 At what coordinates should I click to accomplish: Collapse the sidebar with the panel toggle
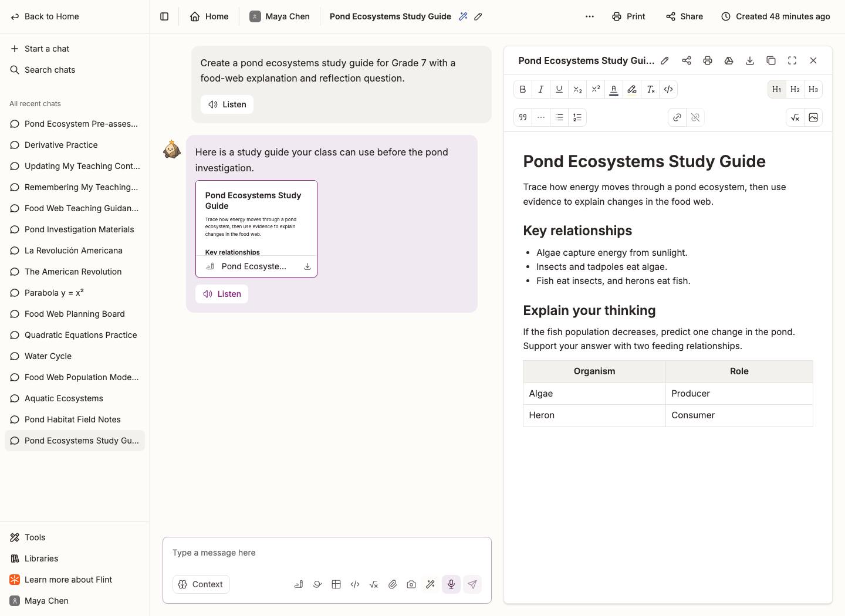pyautogui.click(x=164, y=16)
